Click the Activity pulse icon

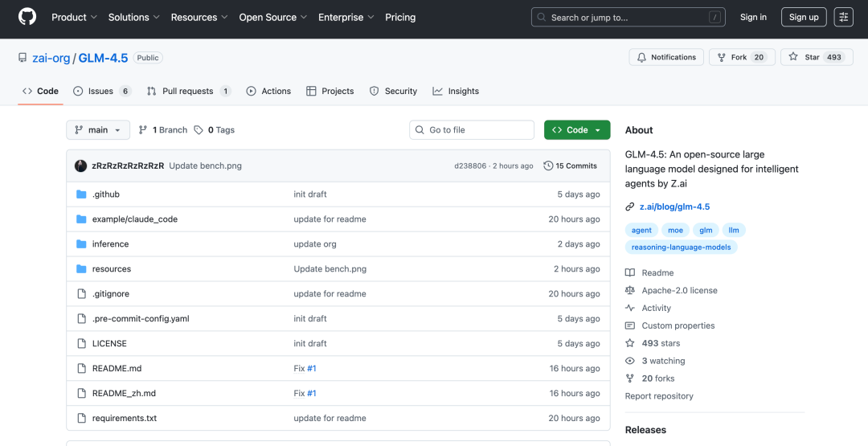coord(630,308)
